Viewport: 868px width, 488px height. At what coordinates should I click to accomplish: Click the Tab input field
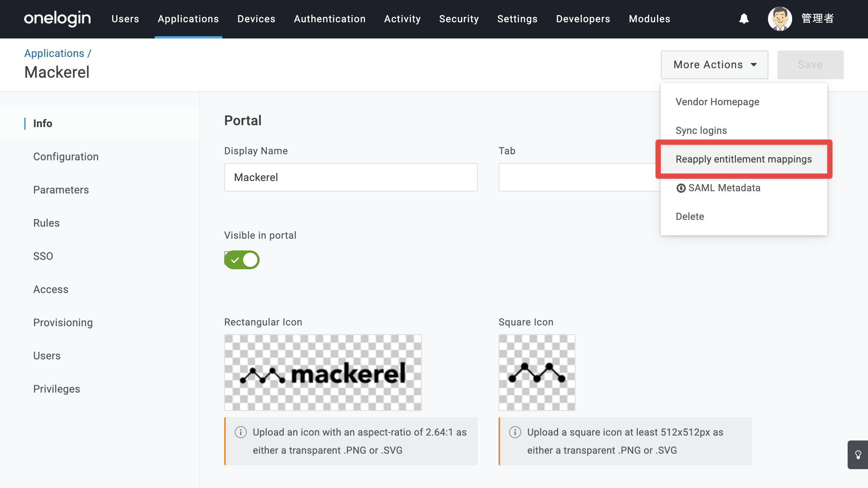pyautogui.click(x=580, y=177)
